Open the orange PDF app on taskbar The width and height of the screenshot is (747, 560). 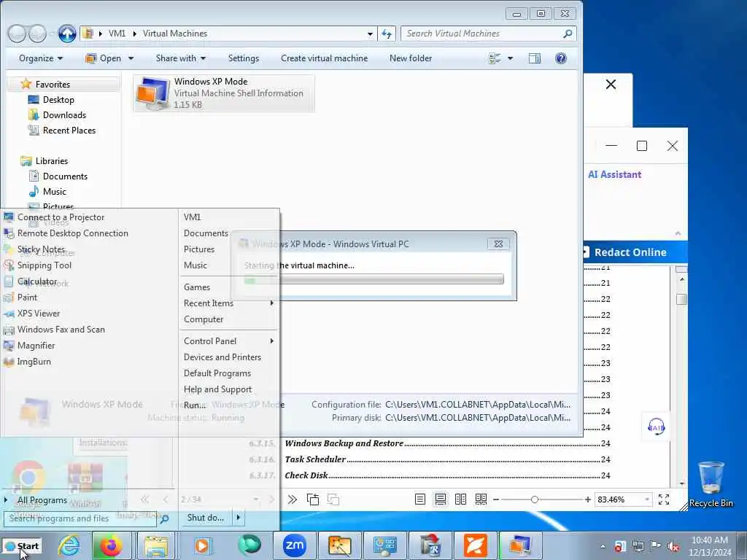click(x=476, y=545)
